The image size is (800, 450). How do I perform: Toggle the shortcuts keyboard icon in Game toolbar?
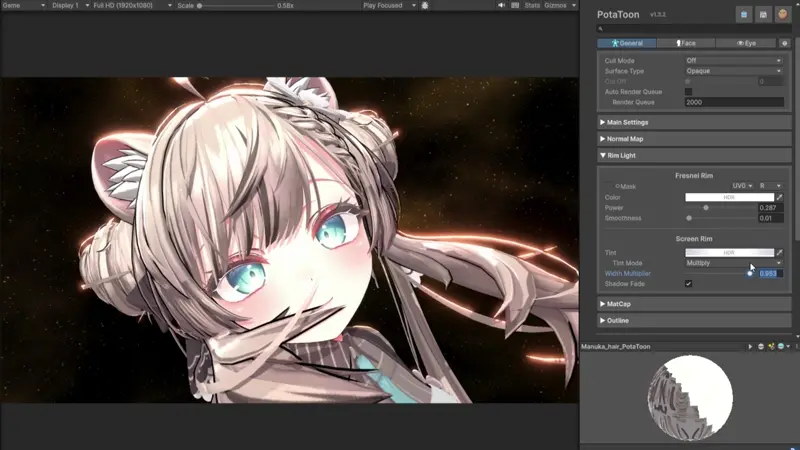(515, 5)
